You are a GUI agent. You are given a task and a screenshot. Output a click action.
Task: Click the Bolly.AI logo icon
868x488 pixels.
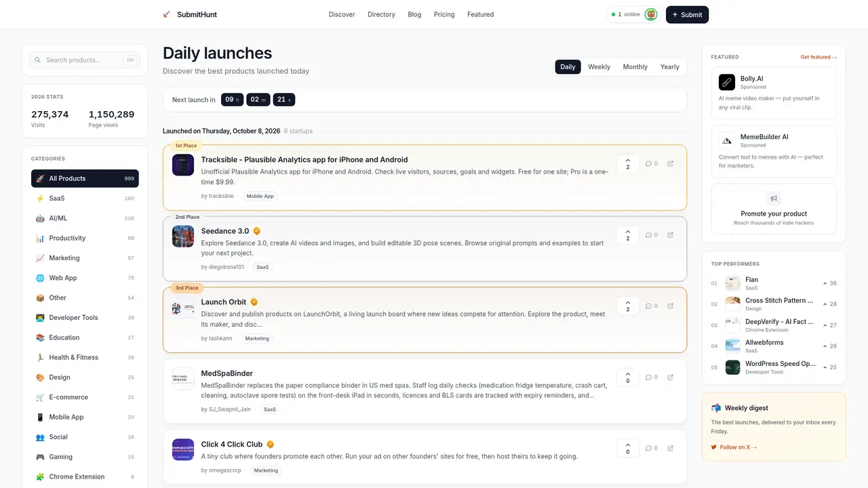[727, 82]
